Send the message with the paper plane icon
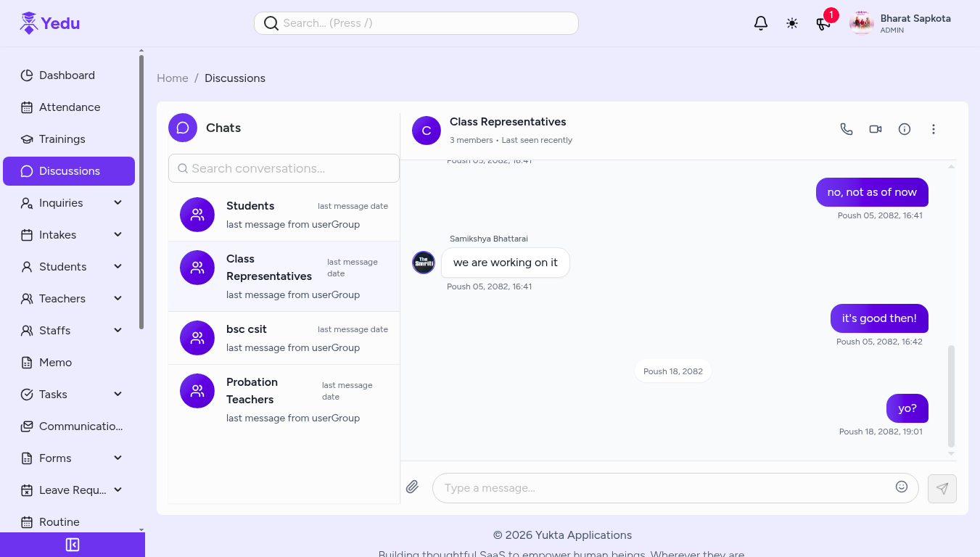The image size is (980, 557). 941,488
